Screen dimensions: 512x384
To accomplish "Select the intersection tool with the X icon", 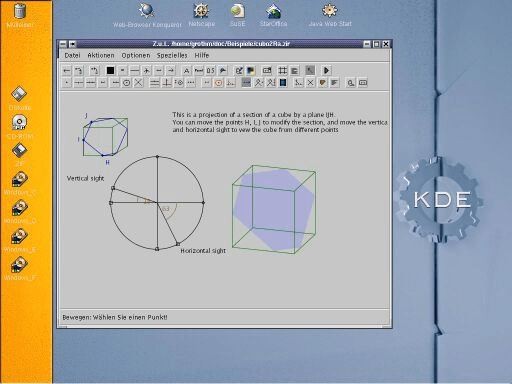I will (x=139, y=83).
